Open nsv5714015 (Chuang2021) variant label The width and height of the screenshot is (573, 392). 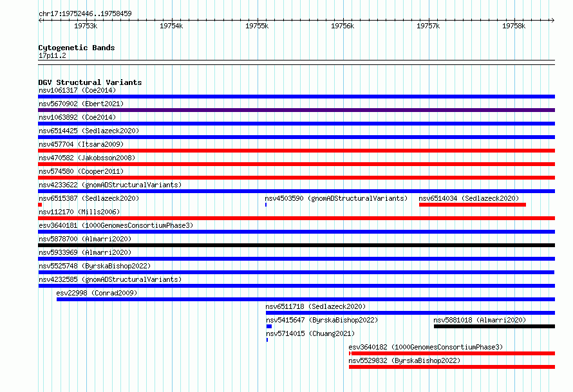pos(310,333)
